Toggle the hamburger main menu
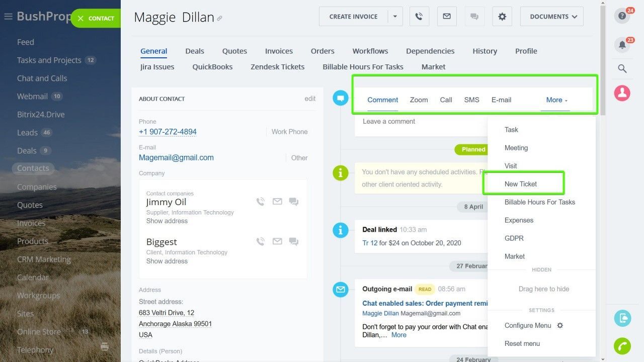 tap(8, 17)
